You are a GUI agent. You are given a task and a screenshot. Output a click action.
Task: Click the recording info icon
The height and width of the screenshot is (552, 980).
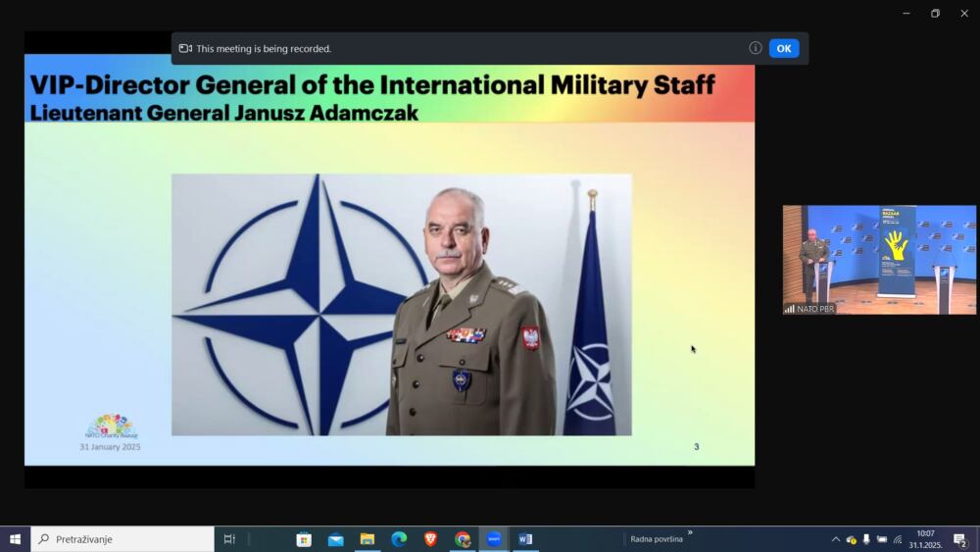[x=756, y=48]
